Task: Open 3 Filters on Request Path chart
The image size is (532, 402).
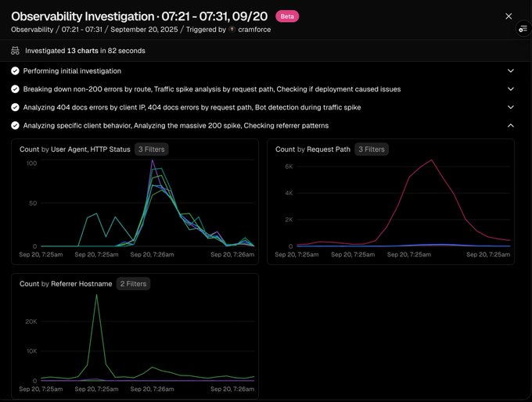Action: 372,149
